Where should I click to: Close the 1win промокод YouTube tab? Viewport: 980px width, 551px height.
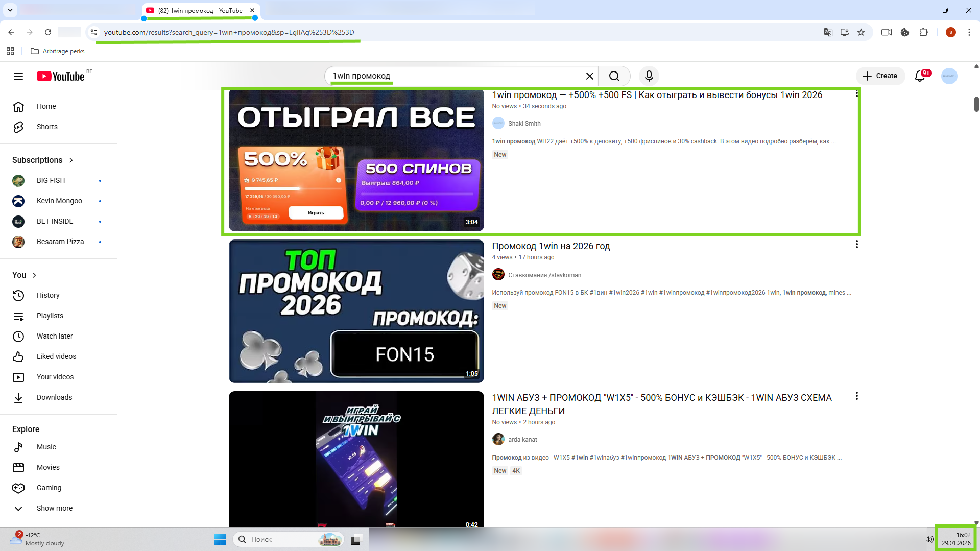click(252, 10)
